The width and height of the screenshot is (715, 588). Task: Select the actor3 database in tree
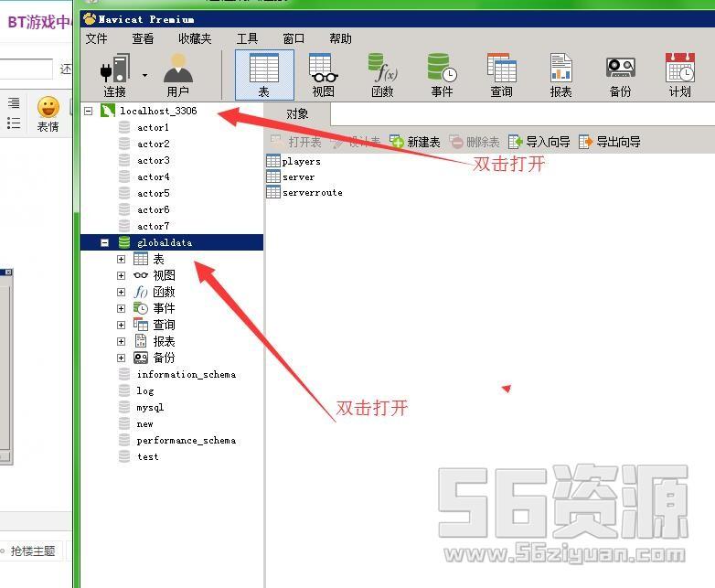pos(153,160)
